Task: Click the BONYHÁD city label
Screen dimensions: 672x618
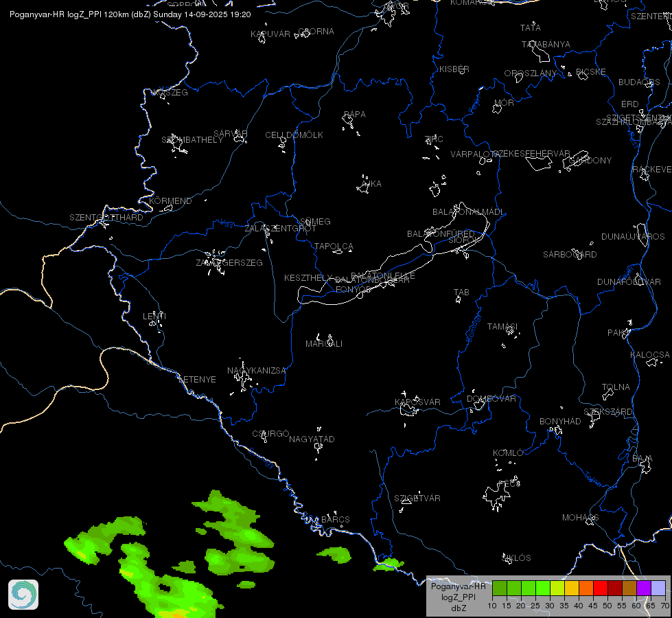Action: pos(560,421)
